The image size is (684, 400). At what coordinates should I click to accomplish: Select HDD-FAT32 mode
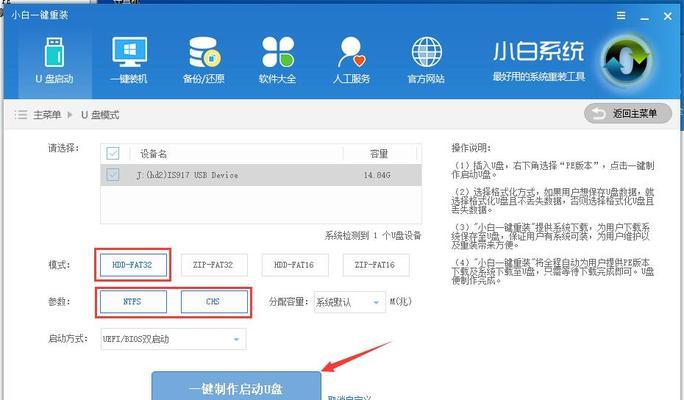[x=133, y=265]
